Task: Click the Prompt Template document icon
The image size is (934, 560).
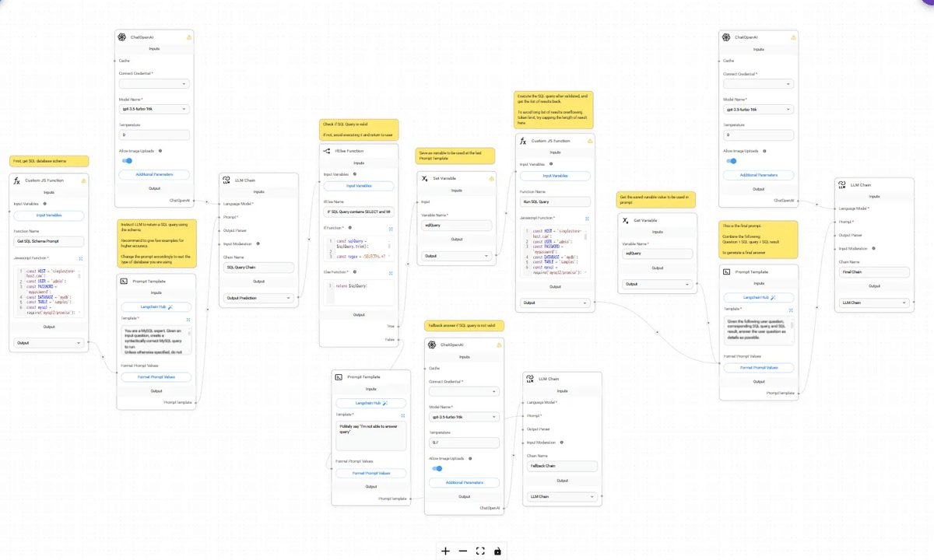Action: click(122, 281)
